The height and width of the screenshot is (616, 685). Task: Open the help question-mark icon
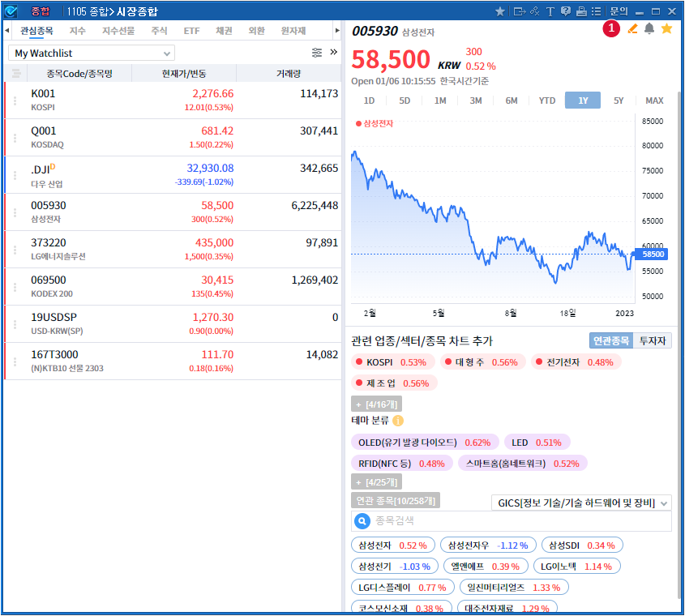click(566, 11)
